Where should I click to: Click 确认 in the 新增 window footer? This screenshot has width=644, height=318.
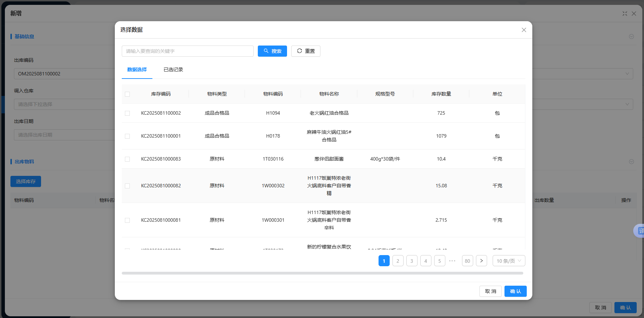click(x=626, y=308)
